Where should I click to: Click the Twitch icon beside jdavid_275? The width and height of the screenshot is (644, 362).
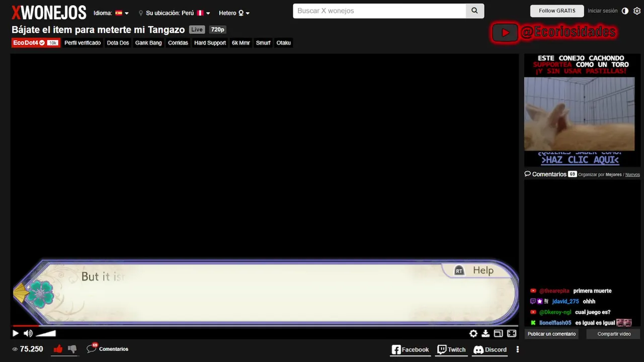coord(533,302)
